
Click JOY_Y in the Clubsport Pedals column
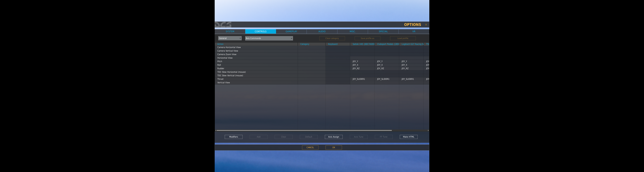click(380, 61)
